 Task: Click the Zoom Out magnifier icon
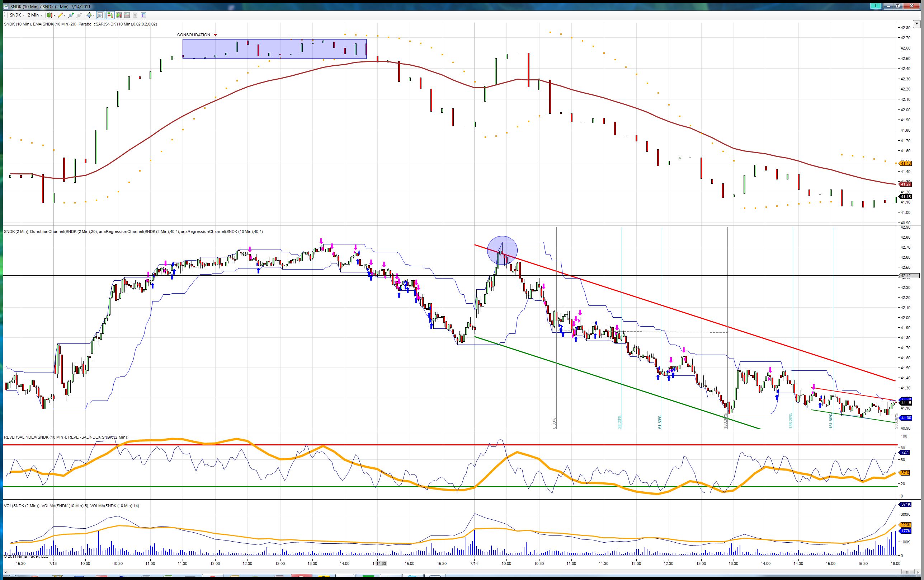coord(79,15)
